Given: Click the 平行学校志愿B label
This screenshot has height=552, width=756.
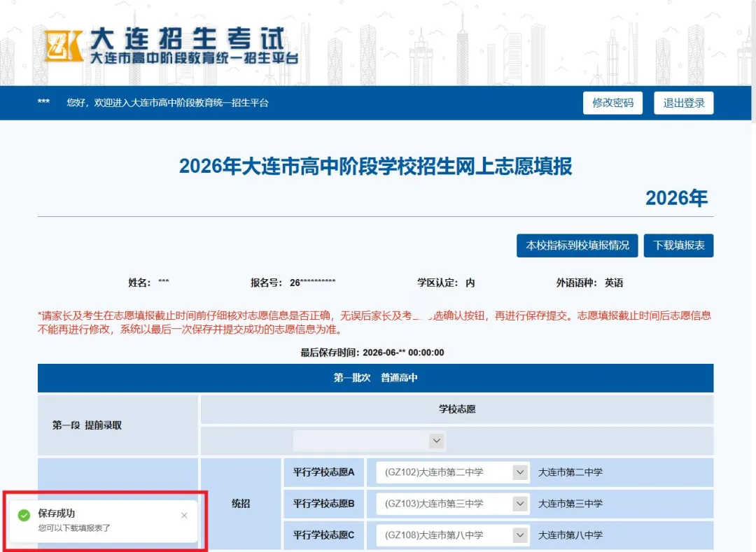Looking at the screenshot, I should click(x=323, y=503).
